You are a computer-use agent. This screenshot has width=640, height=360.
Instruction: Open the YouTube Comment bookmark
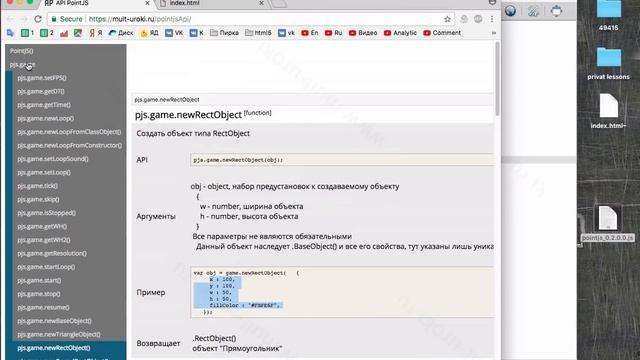pos(442,33)
